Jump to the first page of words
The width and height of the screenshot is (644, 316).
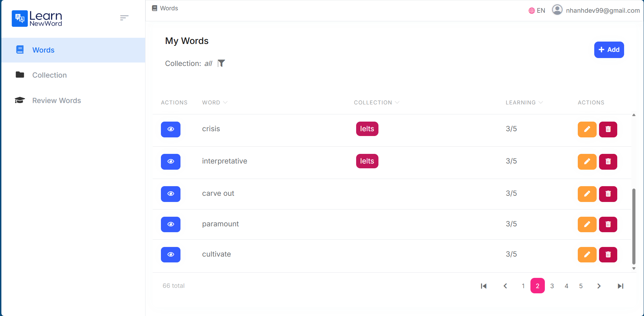pyautogui.click(x=484, y=286)
